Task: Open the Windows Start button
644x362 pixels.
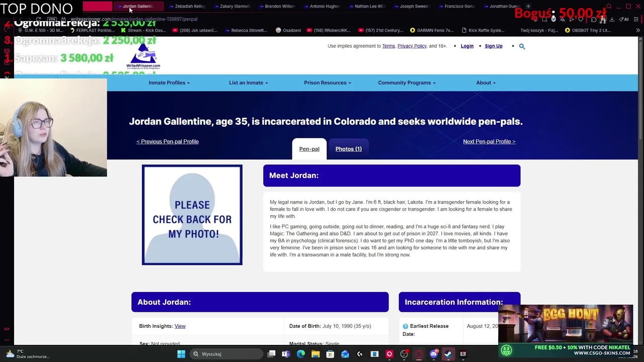Action: point(181,354)
